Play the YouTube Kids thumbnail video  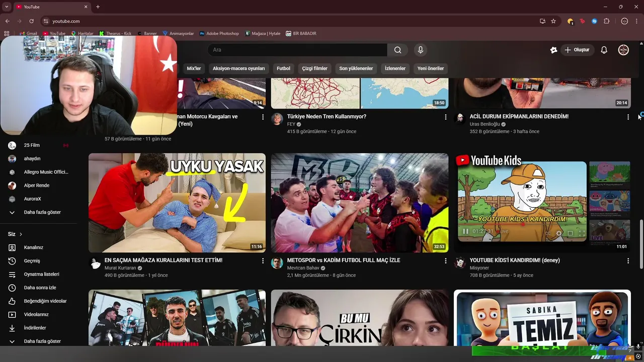[542, 203]
